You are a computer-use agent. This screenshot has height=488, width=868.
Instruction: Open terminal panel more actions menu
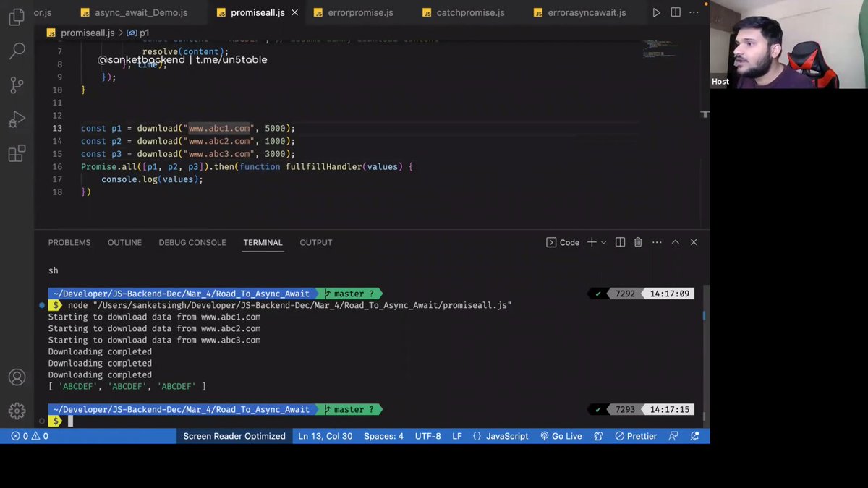tap(657, 242)
